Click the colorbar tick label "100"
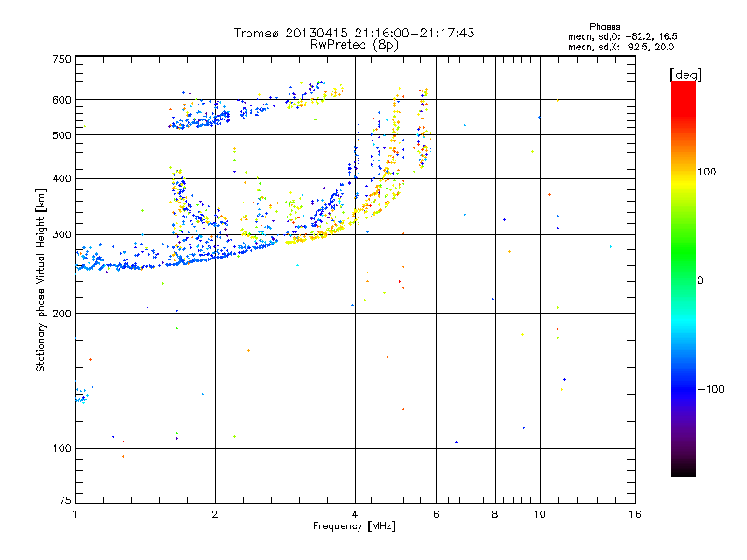 707,172
